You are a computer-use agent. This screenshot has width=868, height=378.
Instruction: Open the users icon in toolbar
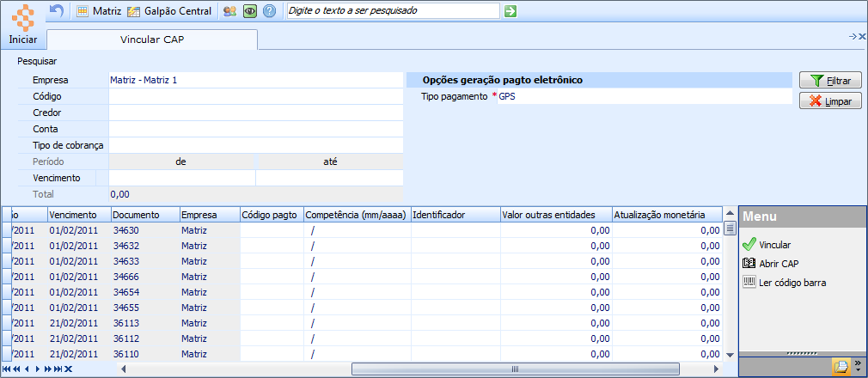pos(229,11)
